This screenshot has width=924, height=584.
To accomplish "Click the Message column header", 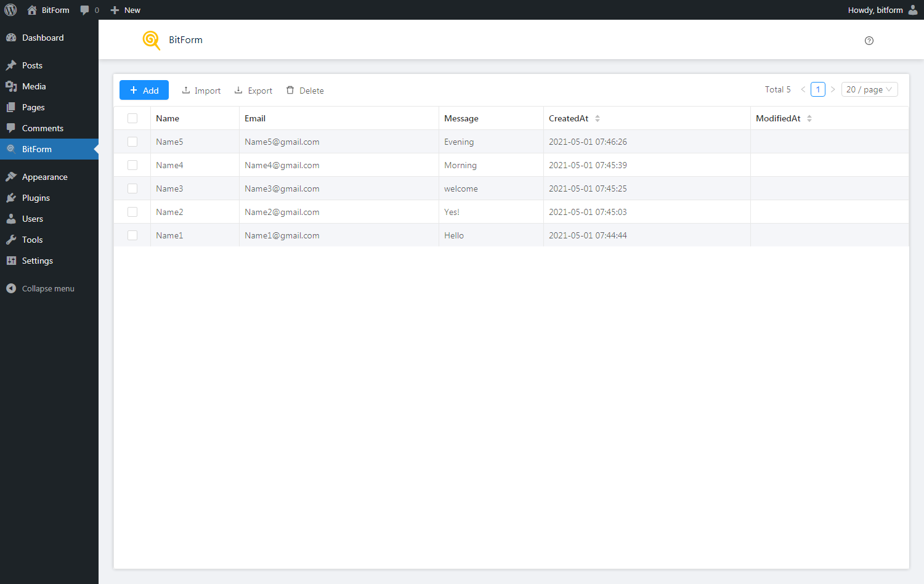I will point(491,118).
